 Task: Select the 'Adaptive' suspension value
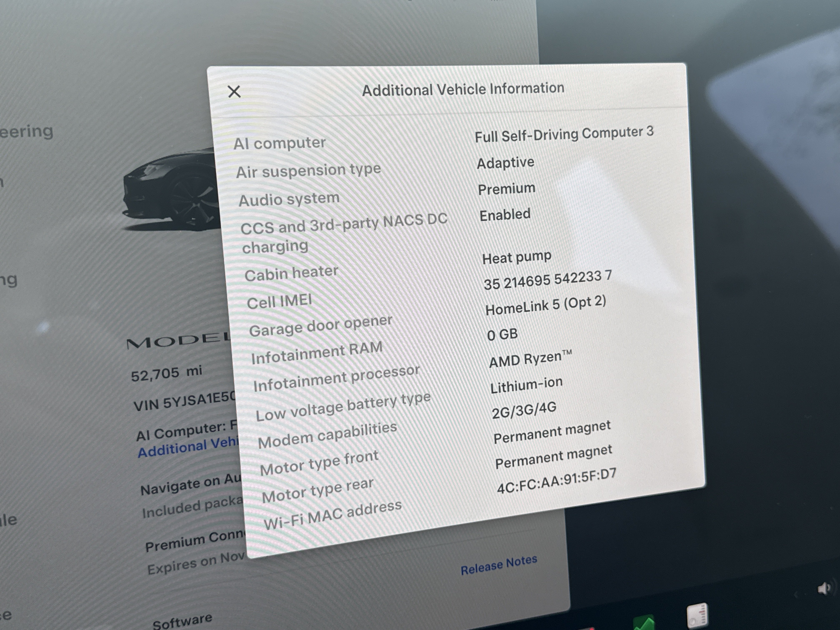(x=505, y=163)
